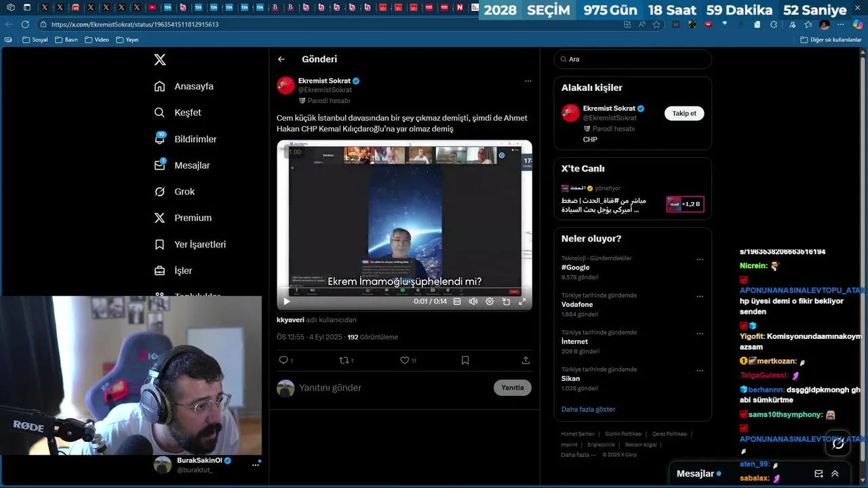
Task: Click the X logo in sidebar
Action: 160,60
